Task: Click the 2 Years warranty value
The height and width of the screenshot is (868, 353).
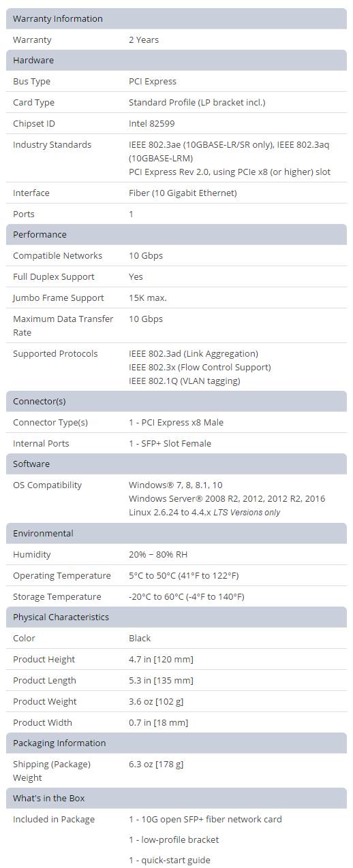Action: 144,39
